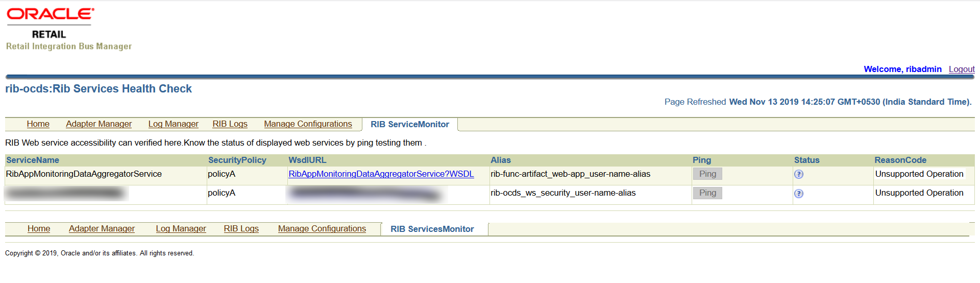Click the ReasonCode column header
980x283 pixels.
point(900,160)
